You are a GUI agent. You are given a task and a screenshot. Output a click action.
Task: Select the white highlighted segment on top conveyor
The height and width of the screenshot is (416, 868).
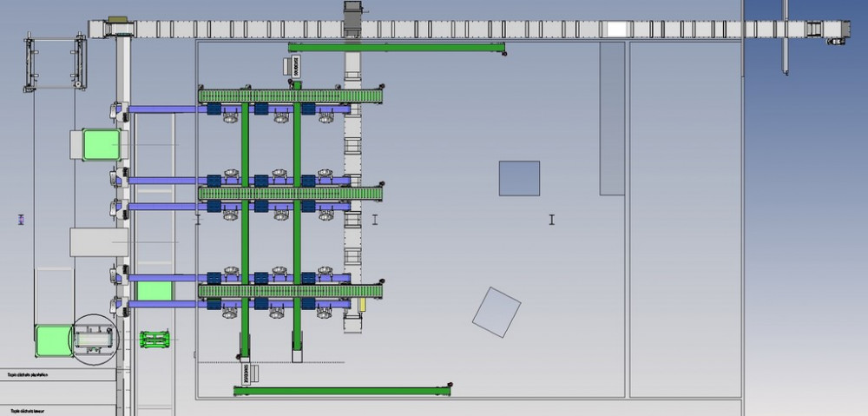click(615, 29)
